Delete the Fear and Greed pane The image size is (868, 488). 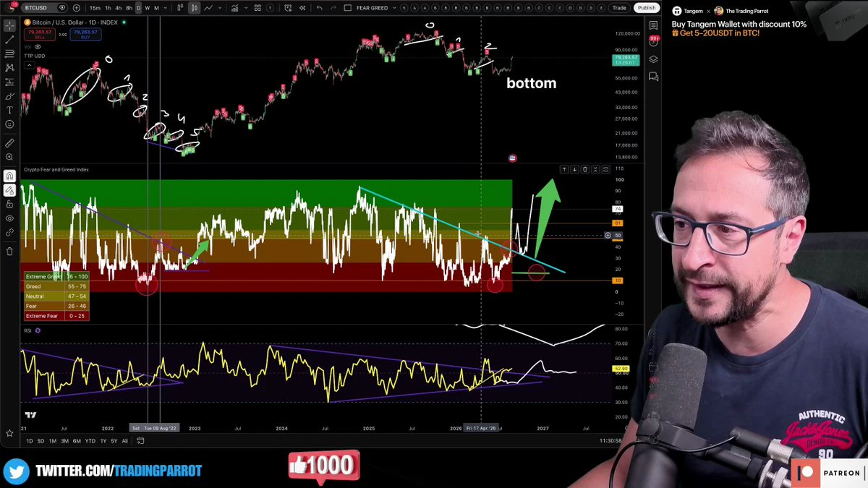pyautogui.click(x=585, y=169)
